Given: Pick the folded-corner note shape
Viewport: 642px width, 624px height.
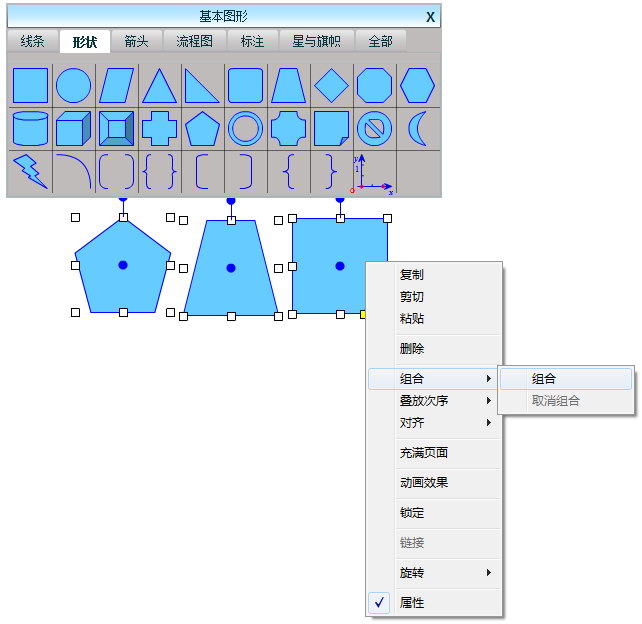Looking at the screenshot, I should coord(331,129).
